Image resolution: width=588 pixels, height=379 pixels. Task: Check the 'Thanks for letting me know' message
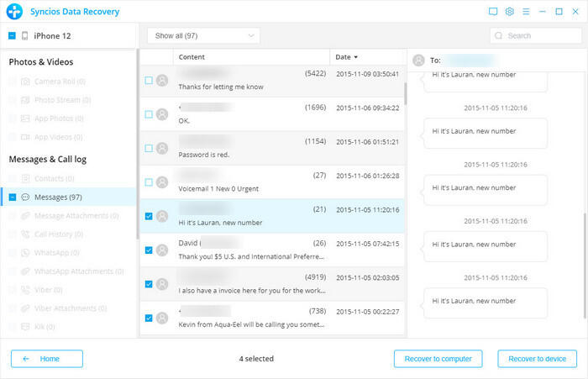149,81
